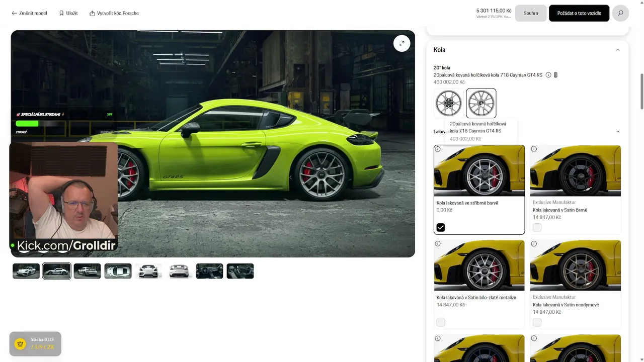
Task: Collapse the Kola section chevron
Action: pyautogui.click(x=618, y=50)
